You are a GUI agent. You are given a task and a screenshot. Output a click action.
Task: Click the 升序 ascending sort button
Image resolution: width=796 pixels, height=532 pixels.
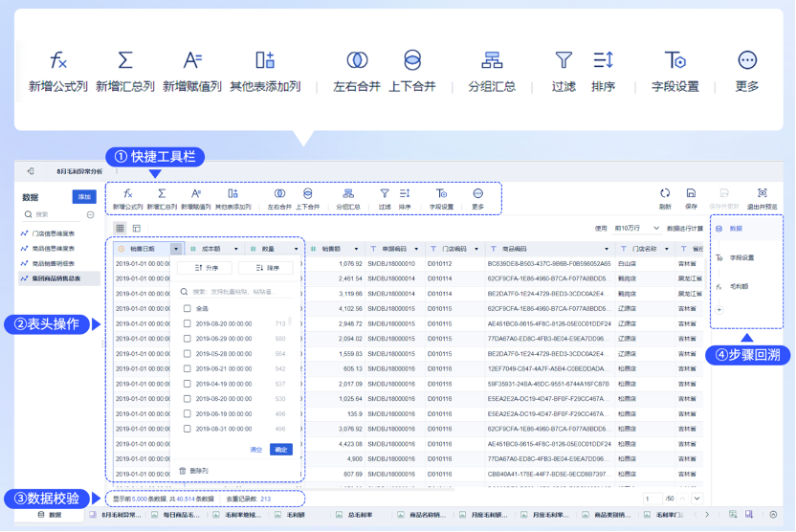point(205,268)
